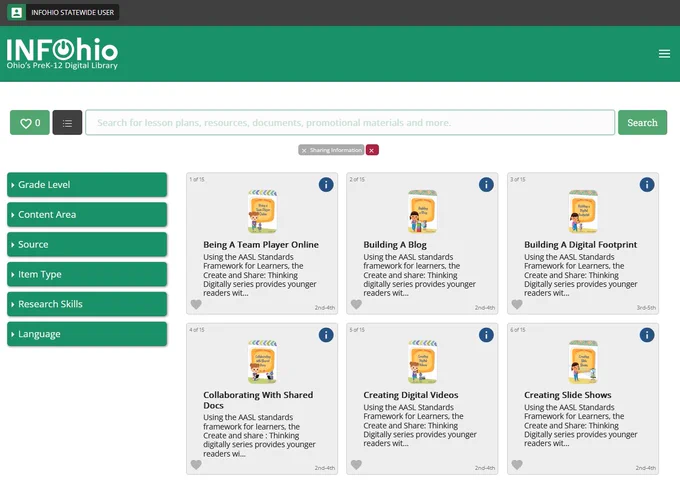The height and width of the screenshot is (482, 680).
Task: Open the Creating Digital Videos title
Action: point(411,395)
